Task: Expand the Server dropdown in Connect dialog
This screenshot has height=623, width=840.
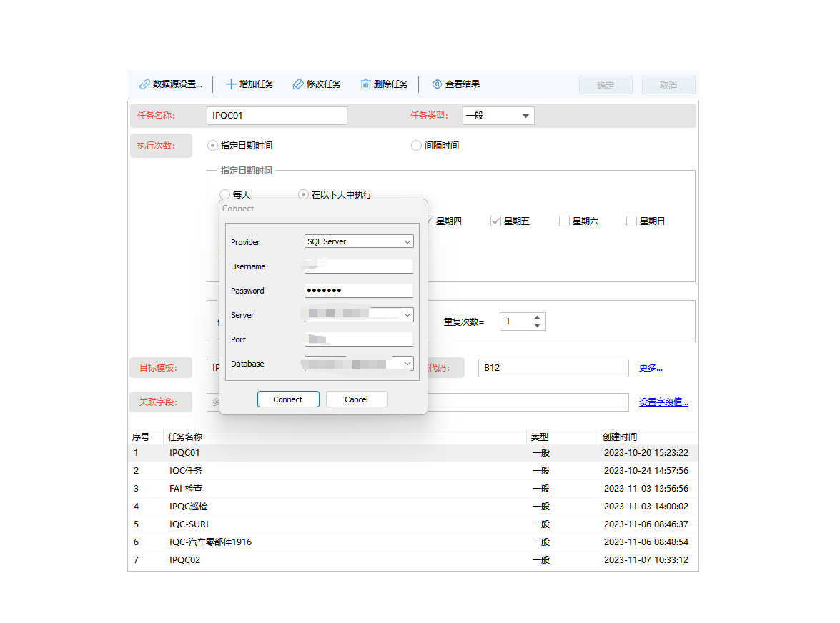Action: 409,314
